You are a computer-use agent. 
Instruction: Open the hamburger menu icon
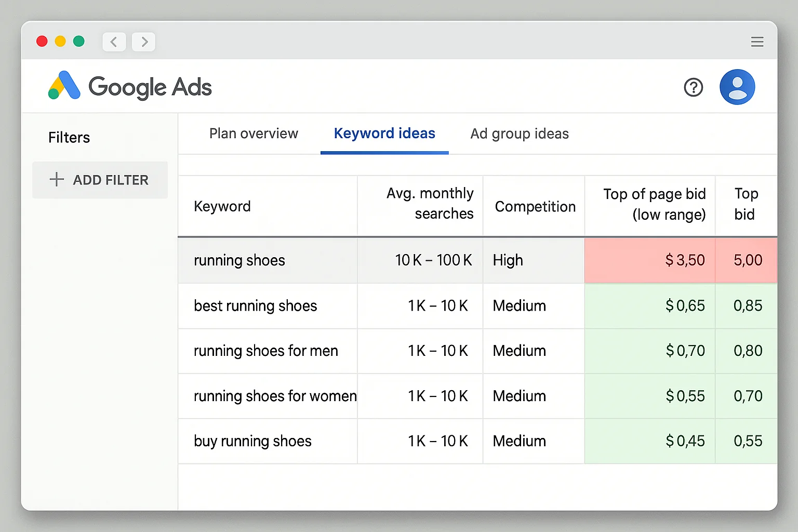[757, 42]
